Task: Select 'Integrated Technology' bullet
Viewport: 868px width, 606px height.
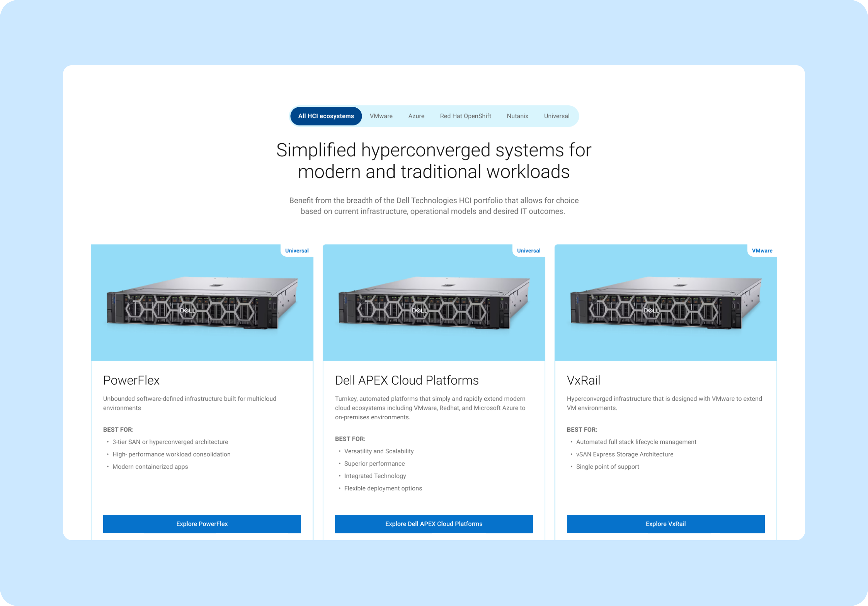Action: (x=375, y=476)
